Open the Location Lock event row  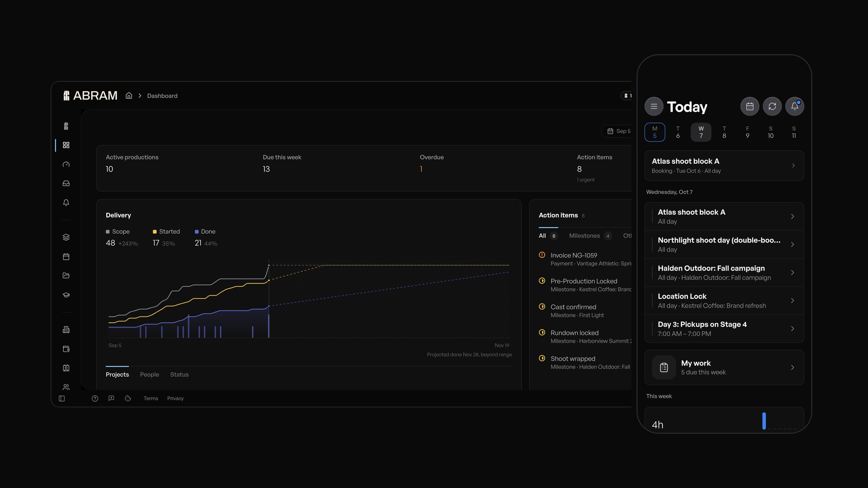click(x=724, y=301)
